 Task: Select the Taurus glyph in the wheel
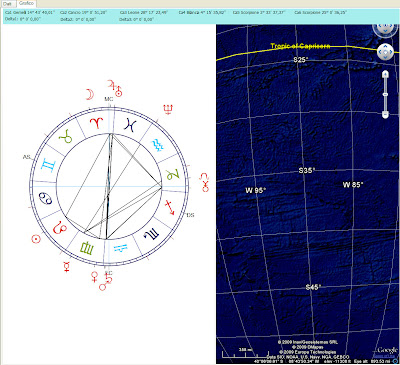65,136
